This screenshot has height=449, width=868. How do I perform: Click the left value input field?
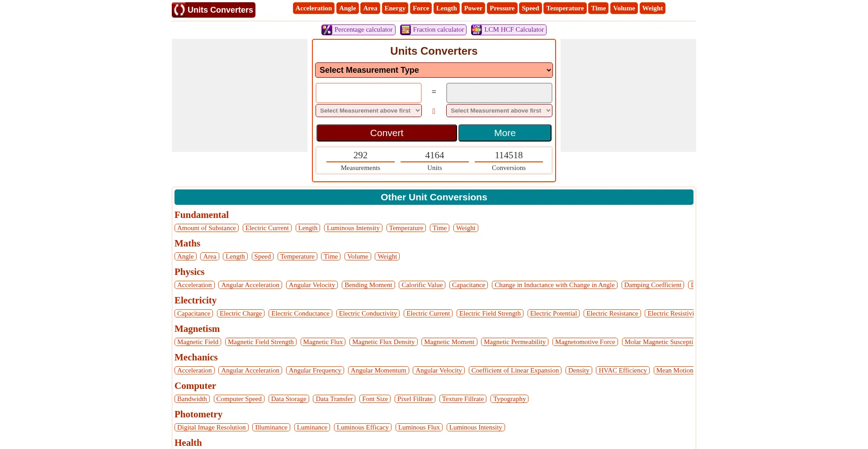(368, 93)
